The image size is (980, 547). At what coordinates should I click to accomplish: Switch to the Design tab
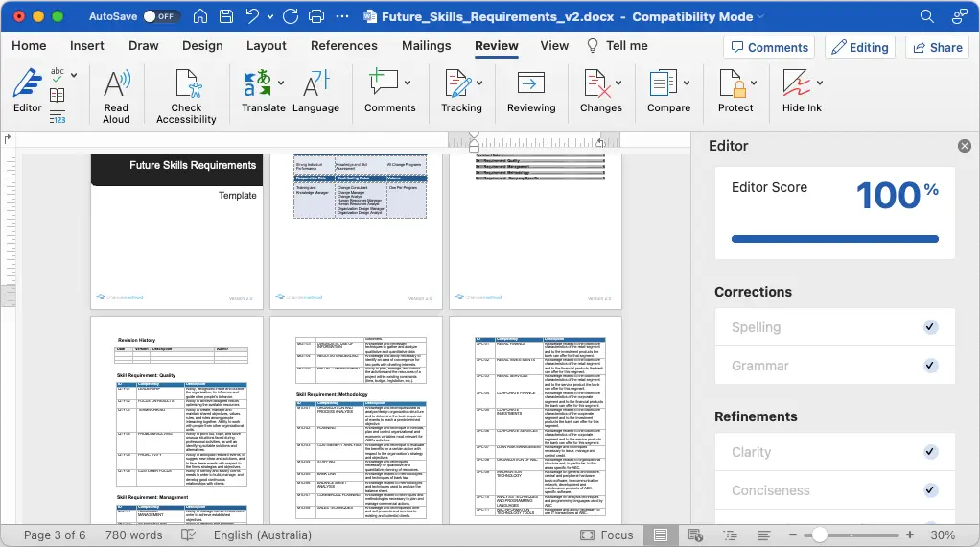click(202, 46)
